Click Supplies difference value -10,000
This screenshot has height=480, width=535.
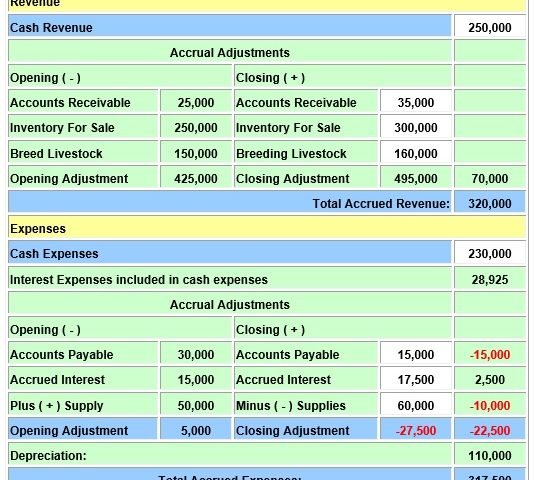490,405
